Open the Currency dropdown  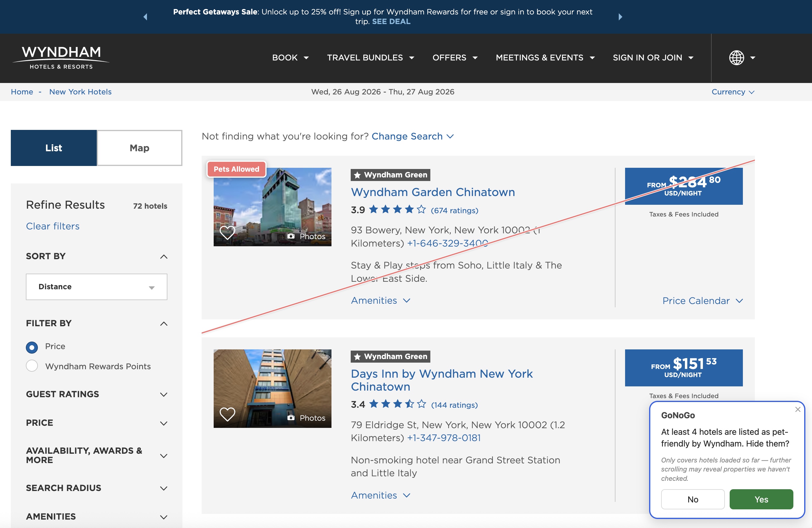(733, 92)
